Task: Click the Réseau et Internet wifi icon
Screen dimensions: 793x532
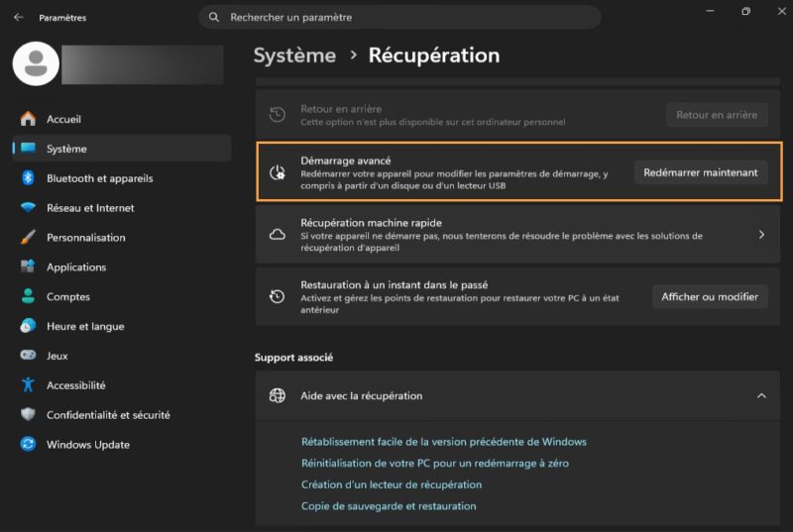Action: pos(28,208)
